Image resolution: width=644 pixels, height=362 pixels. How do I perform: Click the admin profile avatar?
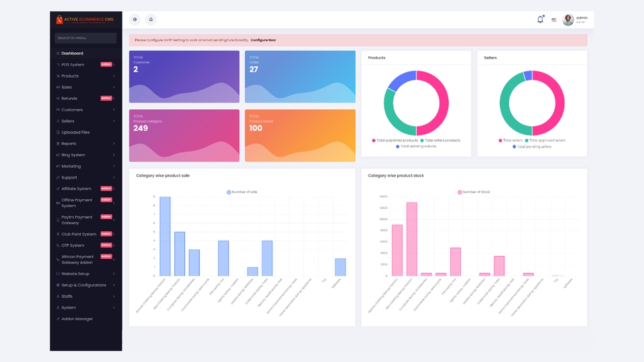[x=568, y=19]
